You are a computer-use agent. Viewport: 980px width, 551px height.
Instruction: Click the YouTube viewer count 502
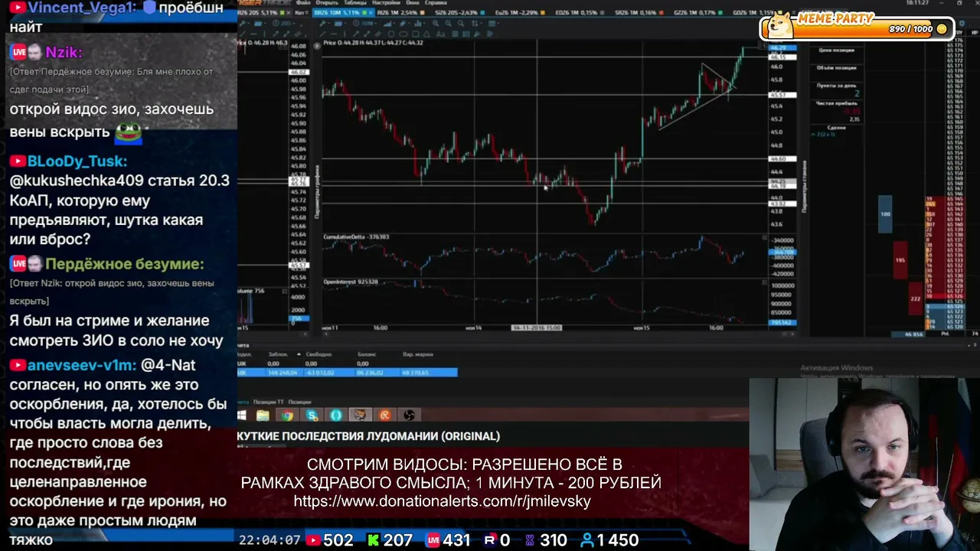click(329, 540)
